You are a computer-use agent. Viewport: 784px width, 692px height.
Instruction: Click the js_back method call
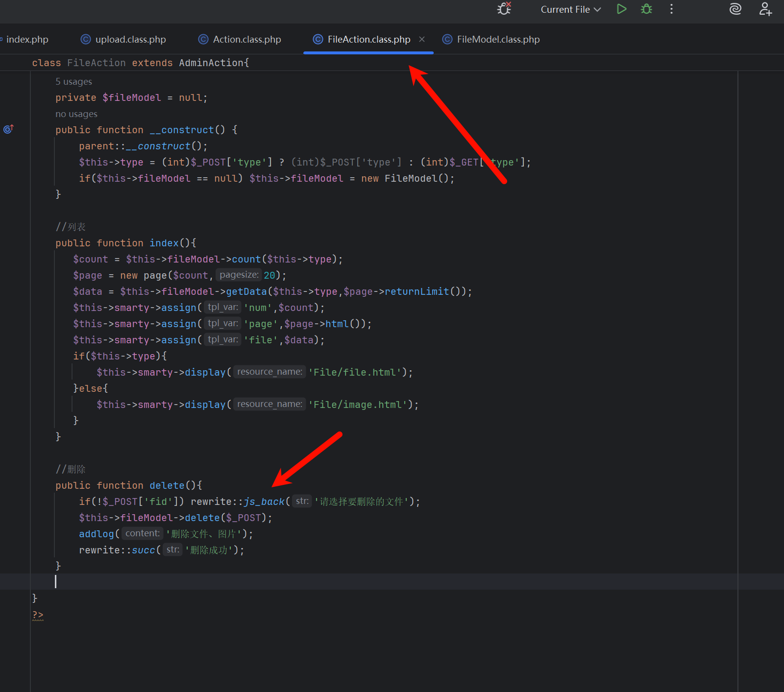click(x=264, y=501)
